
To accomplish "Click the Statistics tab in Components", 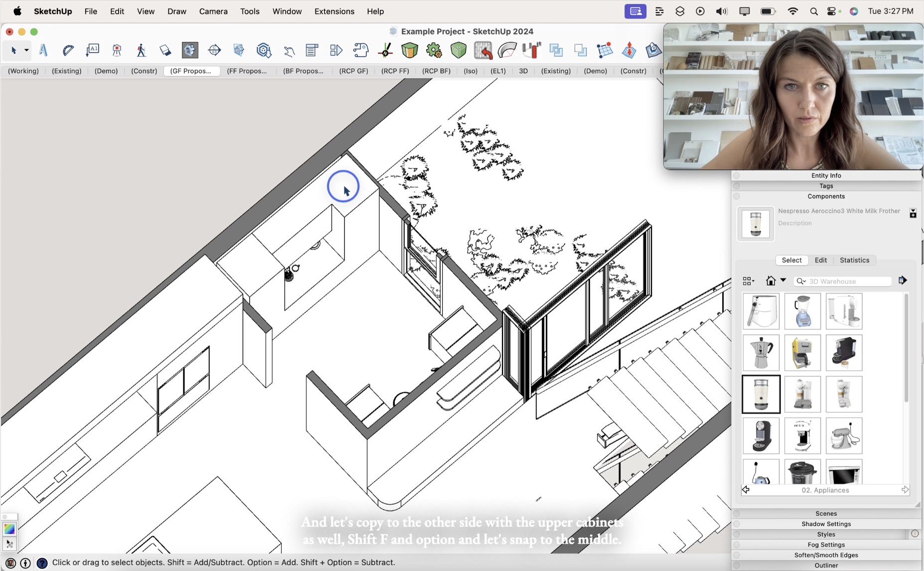I will pos(855,260).
